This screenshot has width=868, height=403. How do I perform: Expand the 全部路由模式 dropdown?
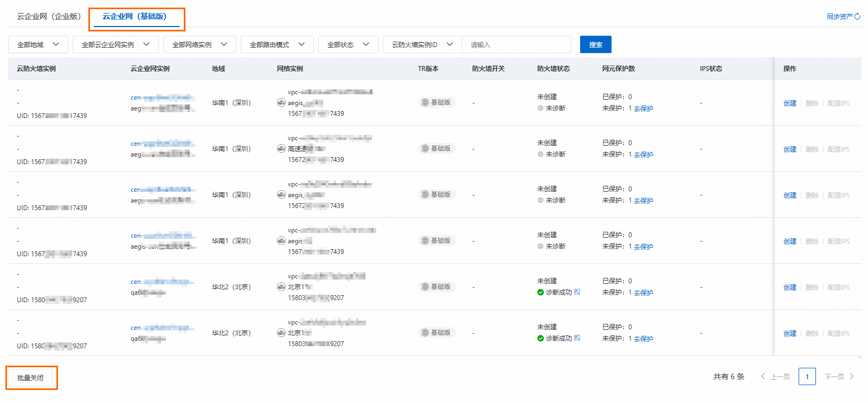tap(277, 44)
